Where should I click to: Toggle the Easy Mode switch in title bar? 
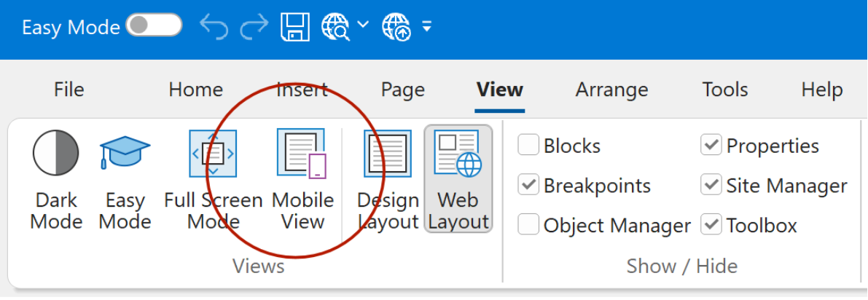click(153, 27)
